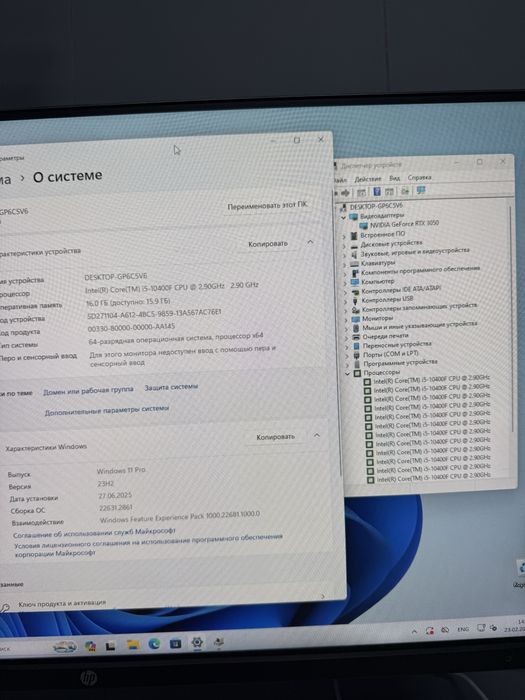The height and width of the screenshot is (700, 525).
Task: Open Условия лицензионного соглашения link
Action: 148,545
